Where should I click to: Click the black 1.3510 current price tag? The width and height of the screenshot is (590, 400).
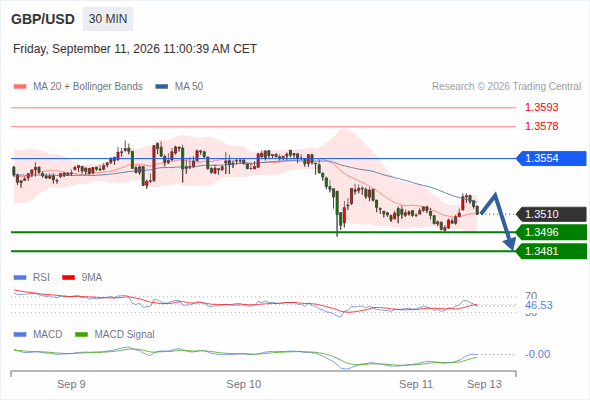[x=551, y=214]
